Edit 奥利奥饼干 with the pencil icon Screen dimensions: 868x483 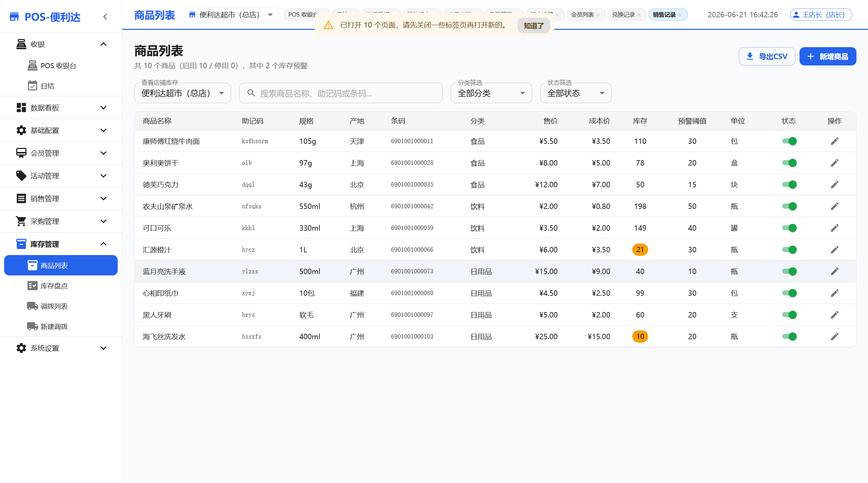pos(835,163)
